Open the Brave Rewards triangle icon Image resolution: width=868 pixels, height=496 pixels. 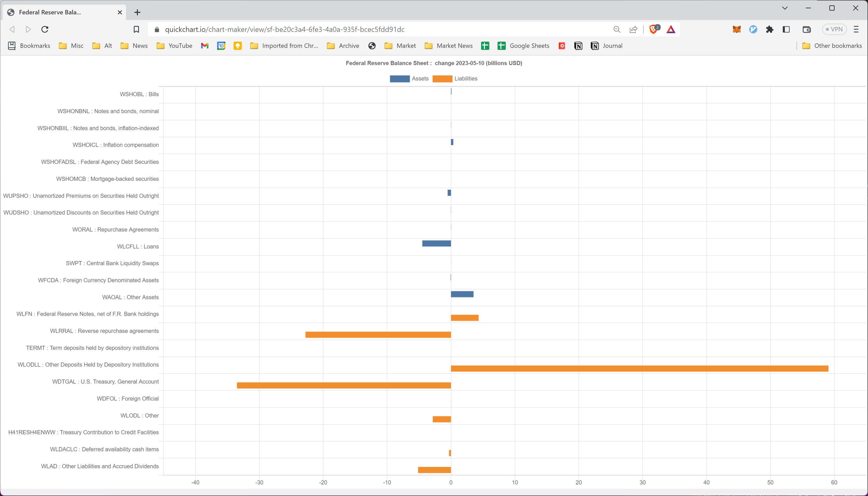pyautogui.click(x=671, y=29)
